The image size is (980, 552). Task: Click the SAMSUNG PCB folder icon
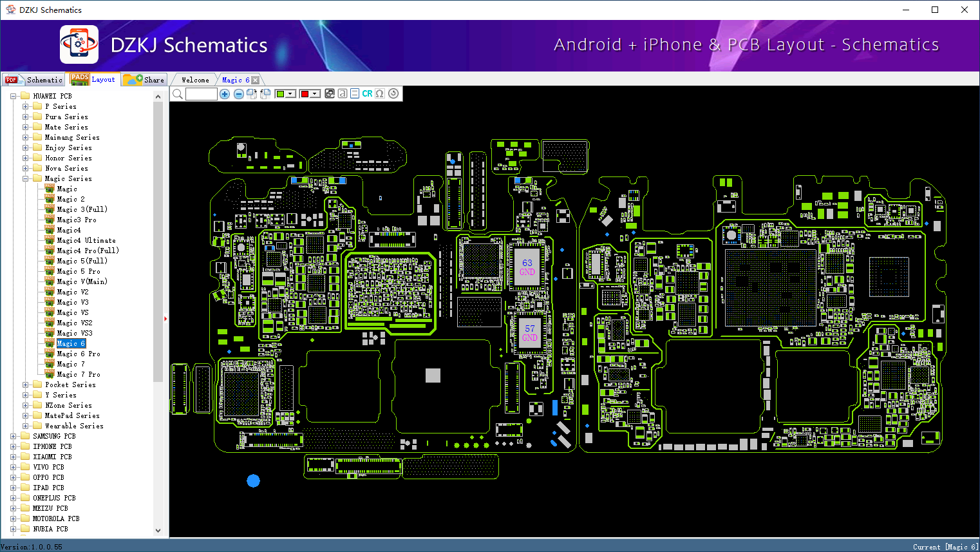[25, 436]
